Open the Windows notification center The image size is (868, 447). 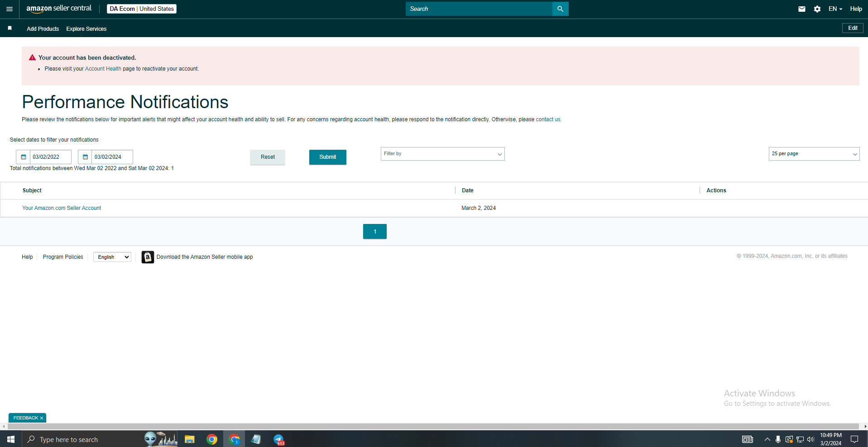[x=854, y=439]
